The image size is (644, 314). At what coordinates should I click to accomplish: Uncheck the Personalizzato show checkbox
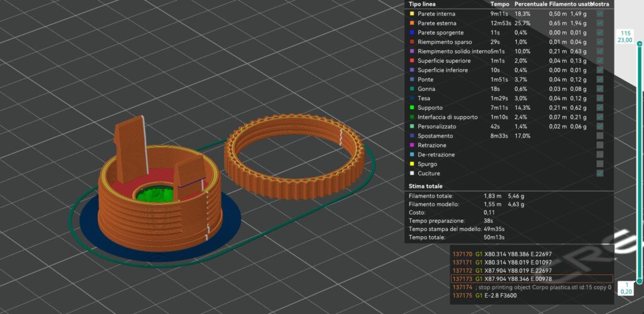pos(599,126)
